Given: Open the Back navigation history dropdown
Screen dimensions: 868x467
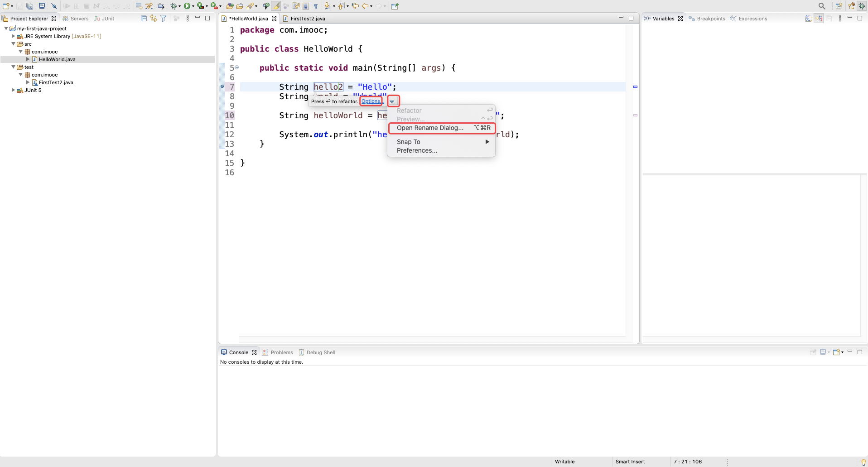Looking at the screenshot, I should (371, 6).
